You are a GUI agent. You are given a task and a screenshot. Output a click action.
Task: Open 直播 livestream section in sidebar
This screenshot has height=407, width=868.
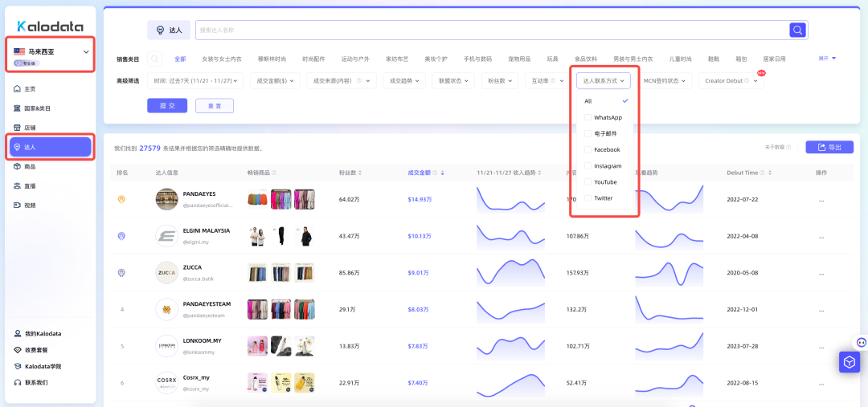pos(30,185)
